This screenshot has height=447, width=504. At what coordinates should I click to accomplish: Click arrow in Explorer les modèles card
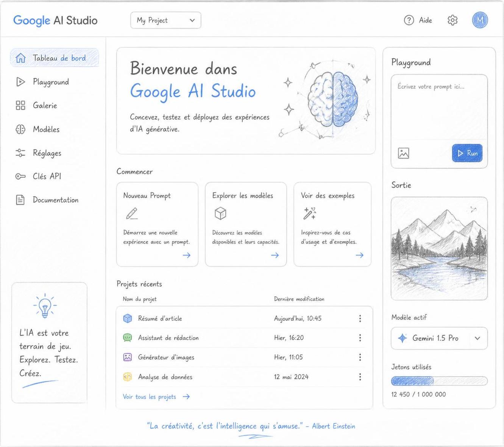[275, 255]
